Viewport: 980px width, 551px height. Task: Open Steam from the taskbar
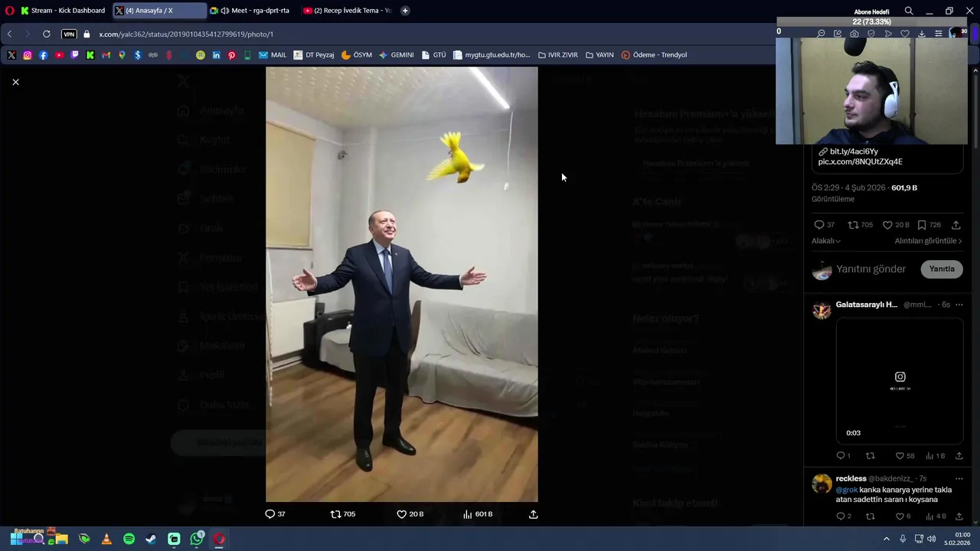click(151, 539)
